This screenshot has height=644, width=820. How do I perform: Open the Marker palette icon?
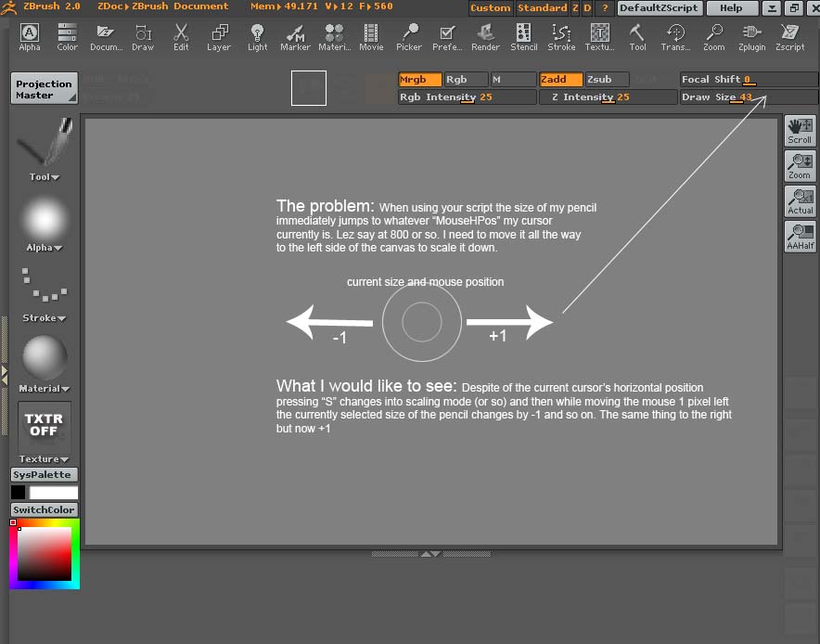(295, 37)
